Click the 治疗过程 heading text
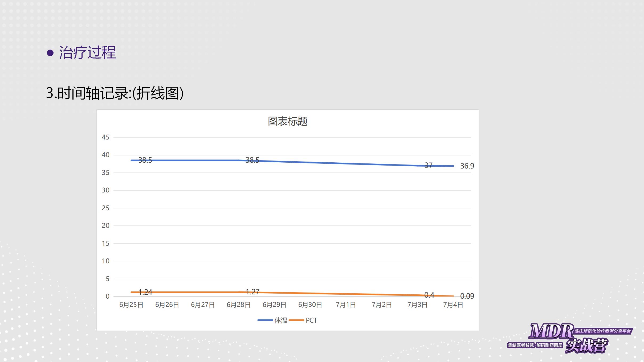This screenshot has height=362, width=644. [87, 52]
